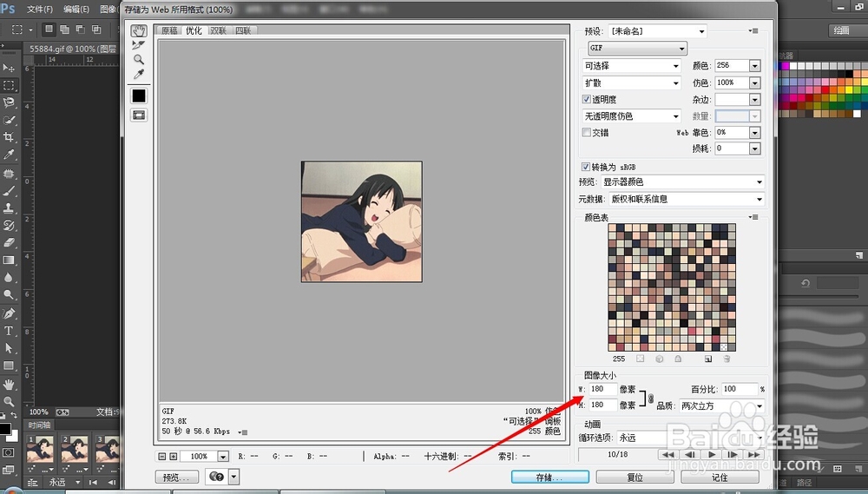Viewport: 868px width, 494px height.
Task: Switch to the 双联 tab
Action: tap(218, 30)
